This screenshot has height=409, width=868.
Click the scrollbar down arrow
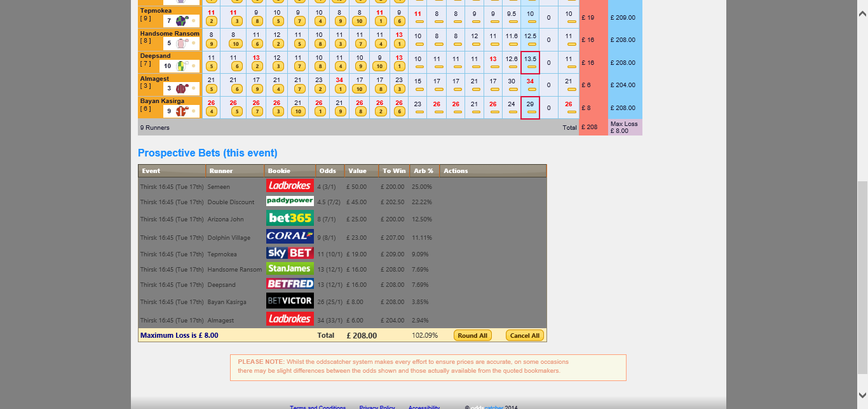click(x=862, y=395)
